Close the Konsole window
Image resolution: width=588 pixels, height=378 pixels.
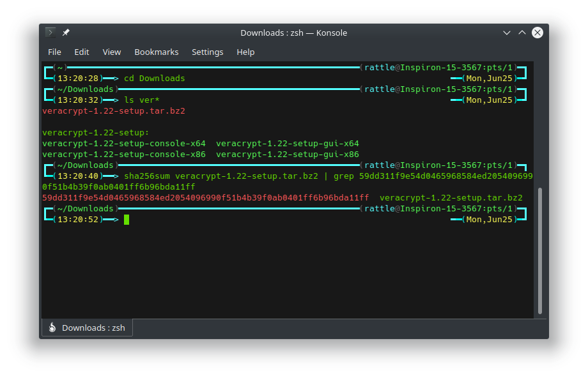[538, 33]
